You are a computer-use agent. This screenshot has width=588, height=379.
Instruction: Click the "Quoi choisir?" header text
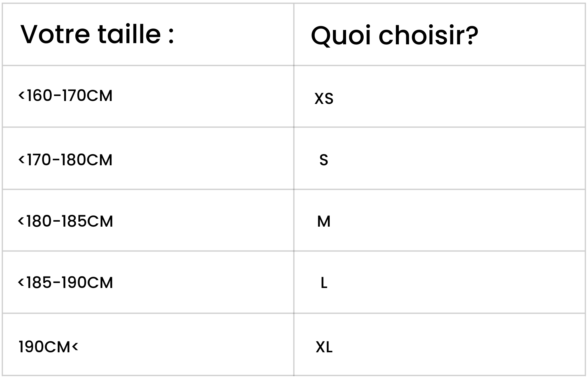(394, 36)
